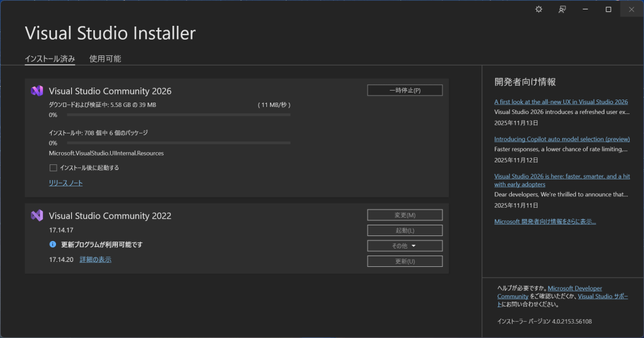Pause the download with 一時停止(P) button

tap(405, 90)
